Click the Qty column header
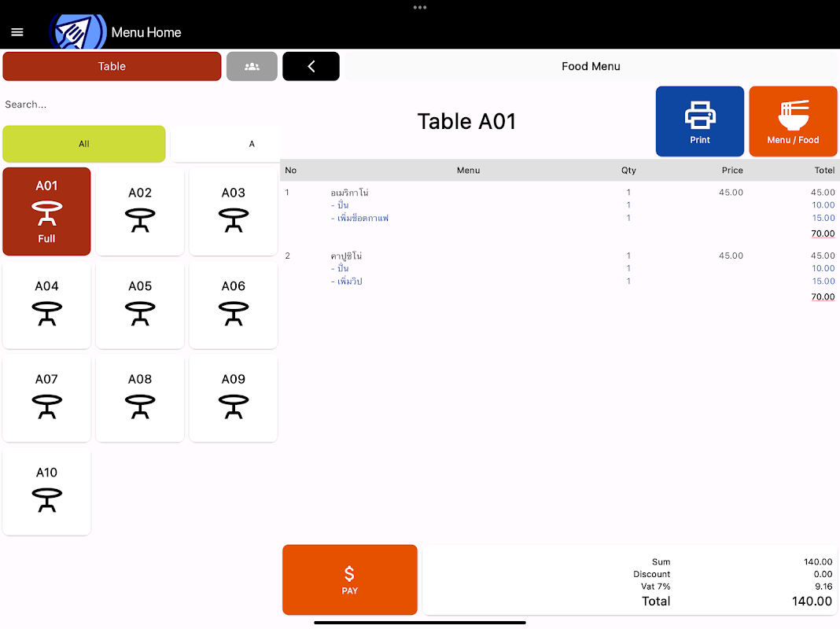Screen dimensions: 840x629 [628, 171]
